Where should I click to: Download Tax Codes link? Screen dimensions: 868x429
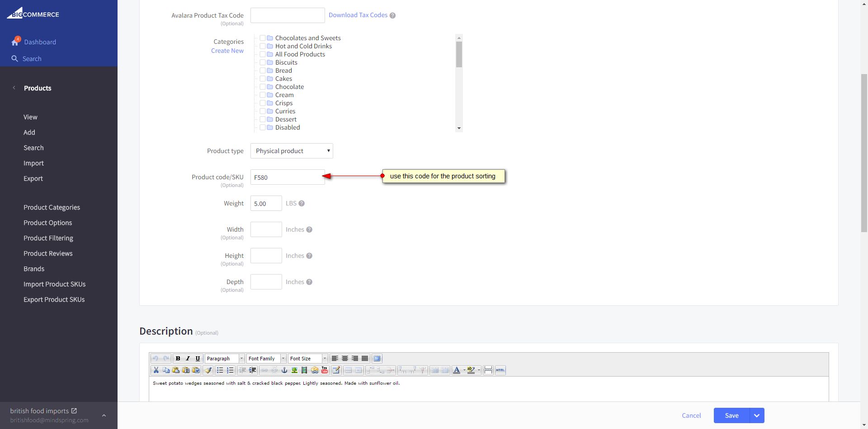358,15
